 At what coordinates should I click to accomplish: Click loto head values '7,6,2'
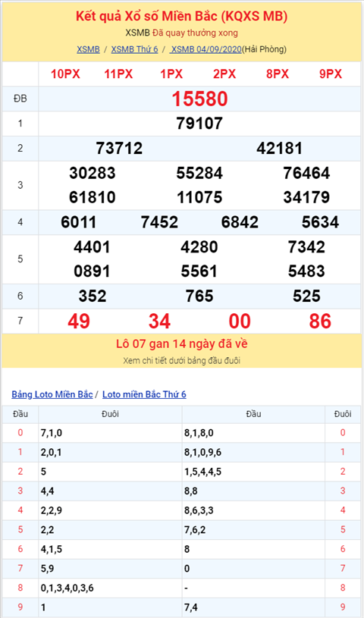[x=195, y=530]
